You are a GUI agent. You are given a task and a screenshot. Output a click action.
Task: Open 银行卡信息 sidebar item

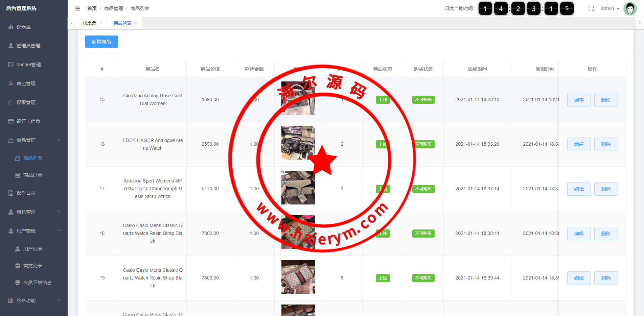(x=28, y=121)
